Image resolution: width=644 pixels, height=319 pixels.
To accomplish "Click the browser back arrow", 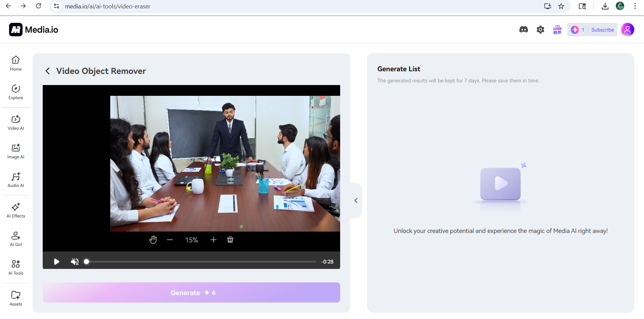I will click(x=8, y=6).
